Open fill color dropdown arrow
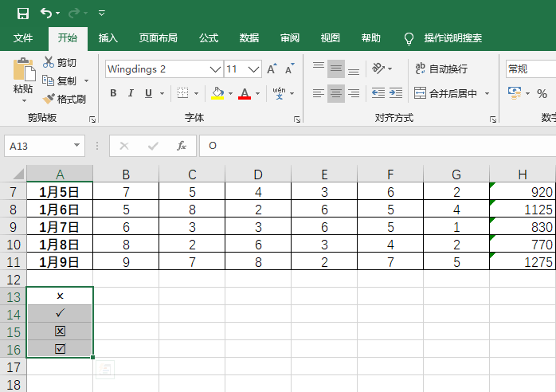 [230, 94]
